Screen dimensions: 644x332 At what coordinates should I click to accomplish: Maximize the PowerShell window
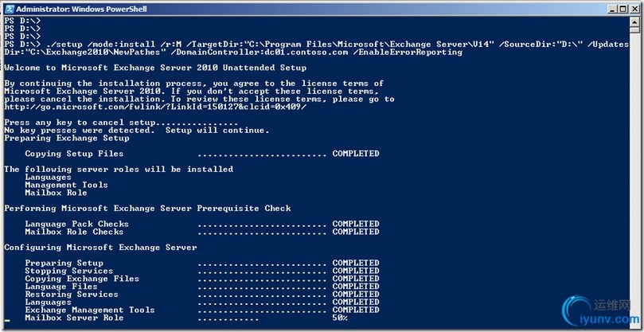click(x=623, y=9)
